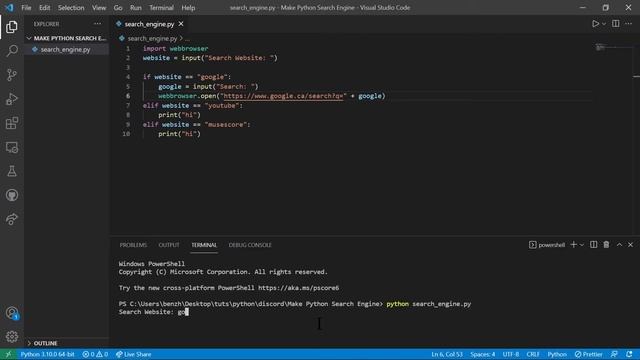640x360 pixels.
Task: Open the launch profile dropdown beside plus
Action: 582,244
